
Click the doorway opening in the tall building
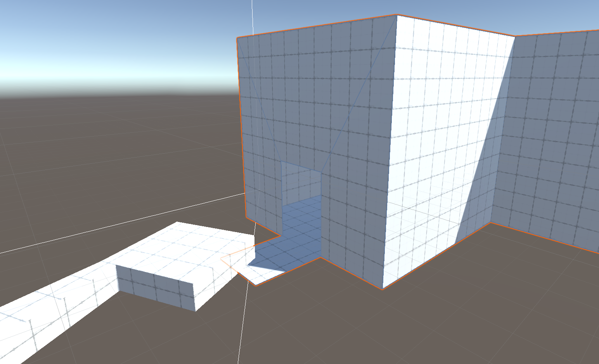tap(301, 182)
